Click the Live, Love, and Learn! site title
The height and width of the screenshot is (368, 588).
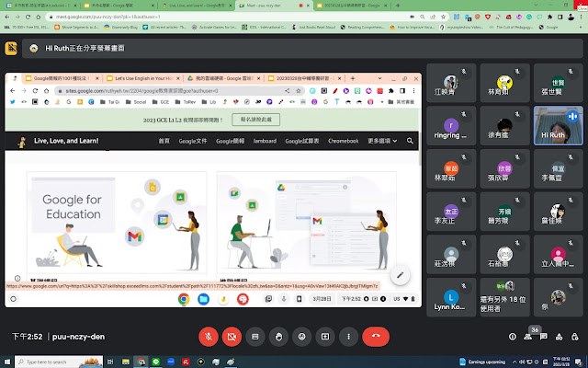click(66, 141)
